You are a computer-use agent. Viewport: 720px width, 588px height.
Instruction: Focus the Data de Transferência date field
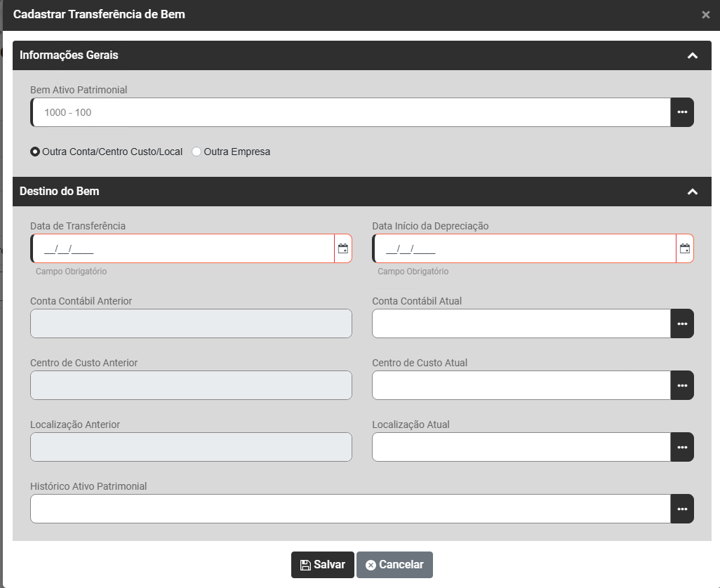click(x=182, y=248)
